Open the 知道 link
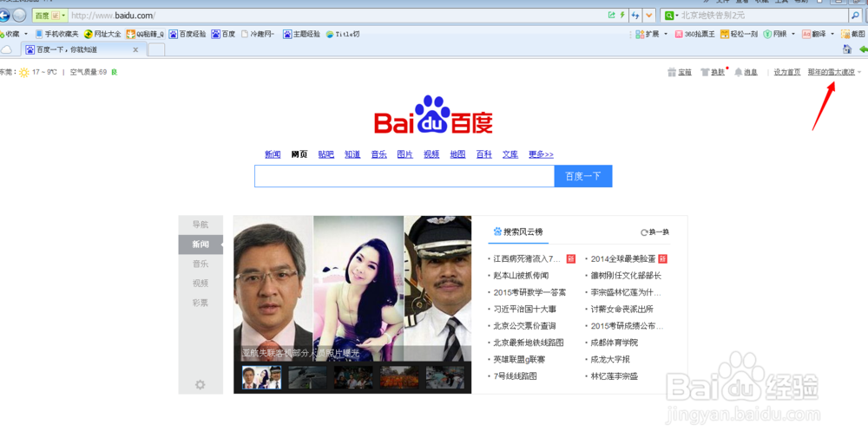The width and height of the screenshot is (868, 444). coord(352,155)
